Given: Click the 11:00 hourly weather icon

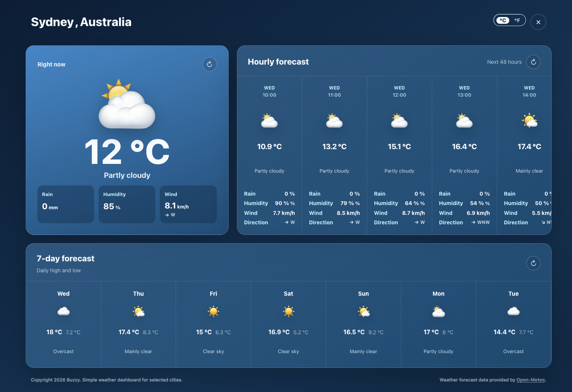Looking at the screenshot, I should coord(334,121).
